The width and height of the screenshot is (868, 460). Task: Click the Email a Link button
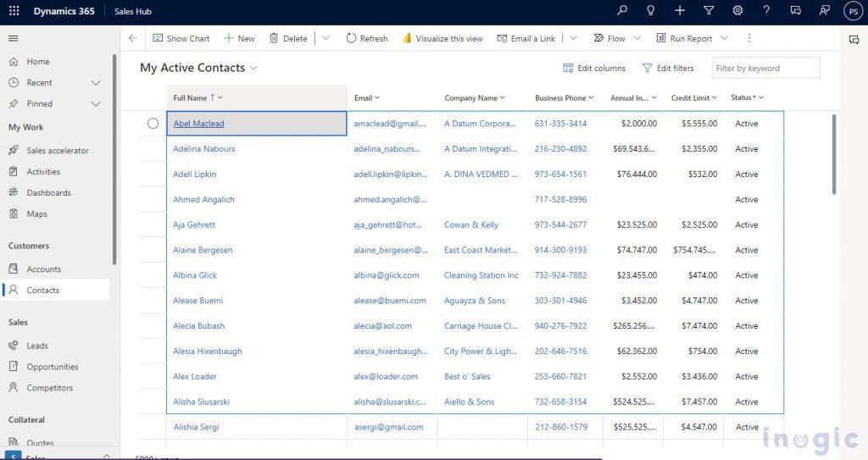[x=526, y=38]
